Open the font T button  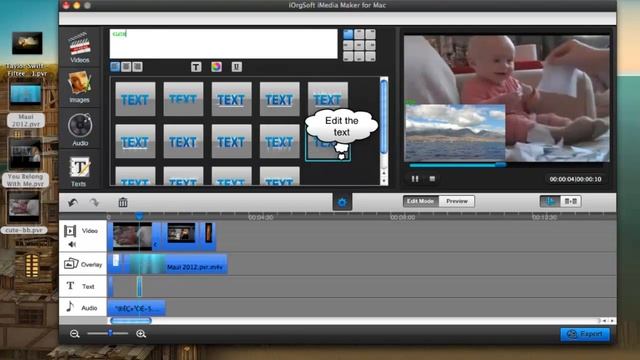pos(196,67)
